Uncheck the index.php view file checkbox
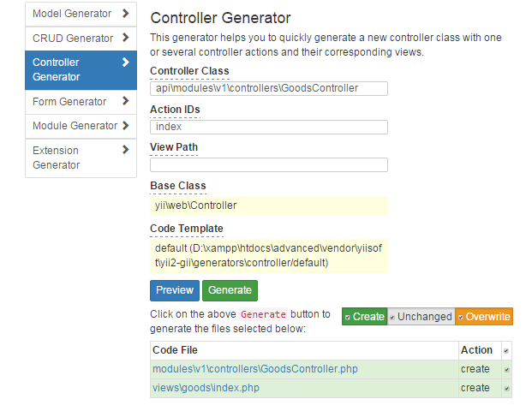 506,388
